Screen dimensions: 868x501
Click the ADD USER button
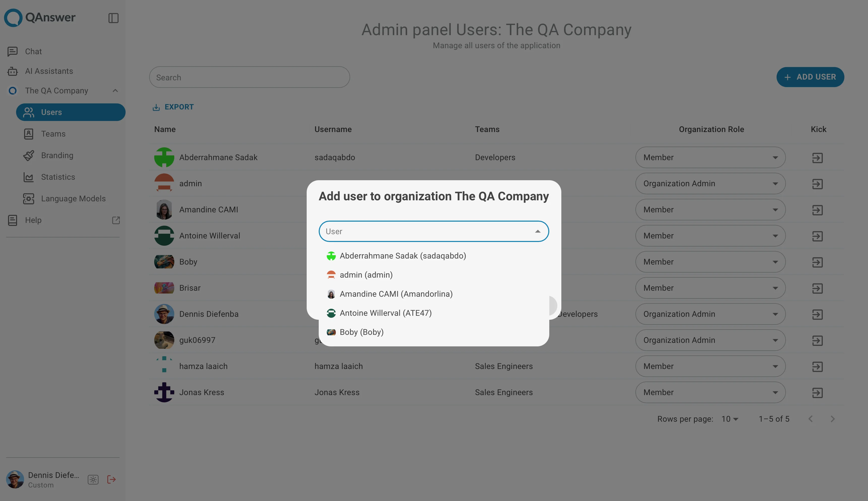point(810,77)
